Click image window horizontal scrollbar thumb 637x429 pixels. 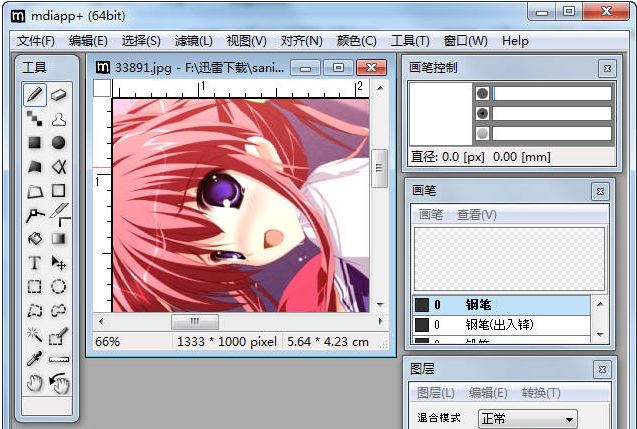tap(195, 322)
